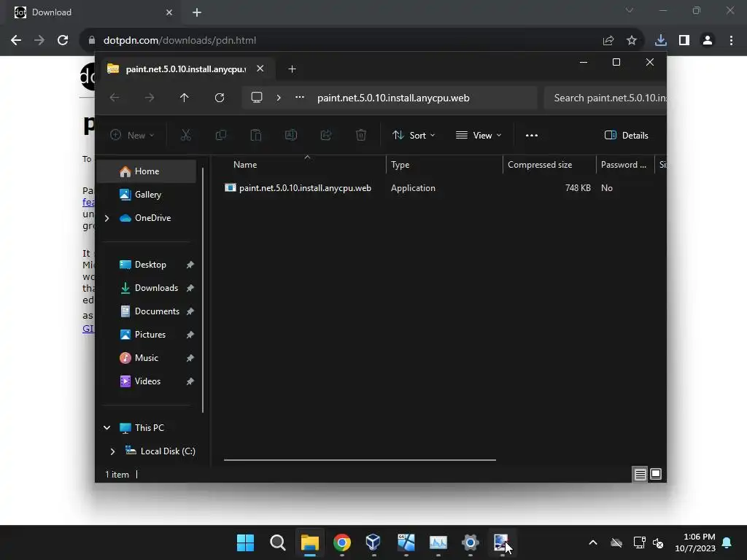The width and height of the screenshot is (747, 560).
Task: Collapse the This PC tree node
Action: 107,427
